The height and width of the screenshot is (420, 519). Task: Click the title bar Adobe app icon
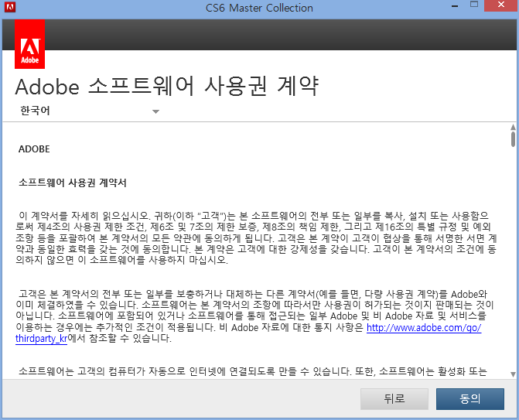10,7
